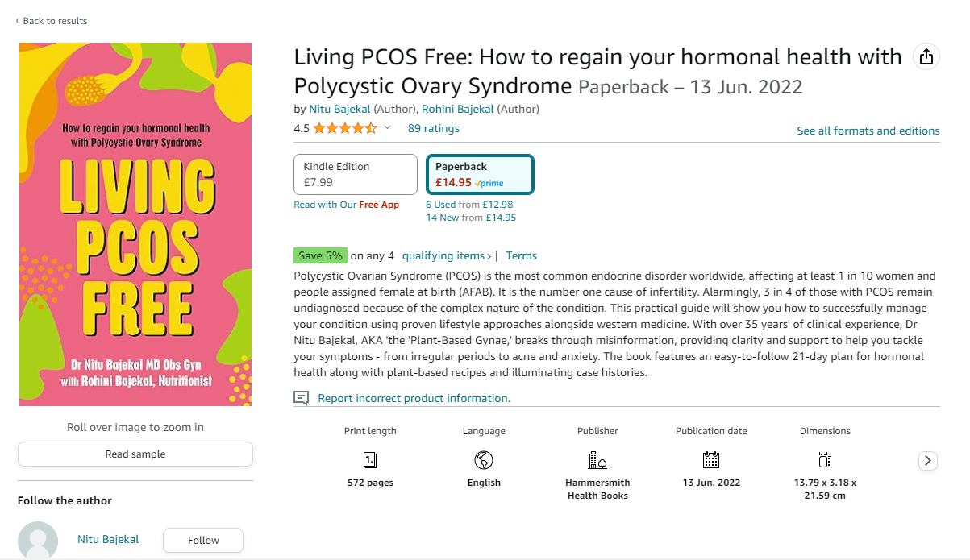970x560 pixels.
Task: Click the publication date calendar icon
Action: 711,460
